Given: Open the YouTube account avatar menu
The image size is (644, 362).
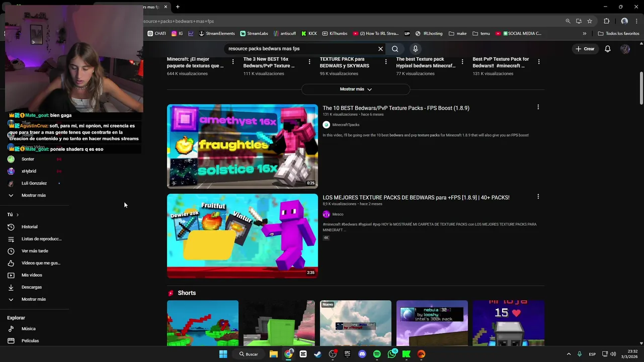Looking at the screenshot, I should (x=625, y=49).
